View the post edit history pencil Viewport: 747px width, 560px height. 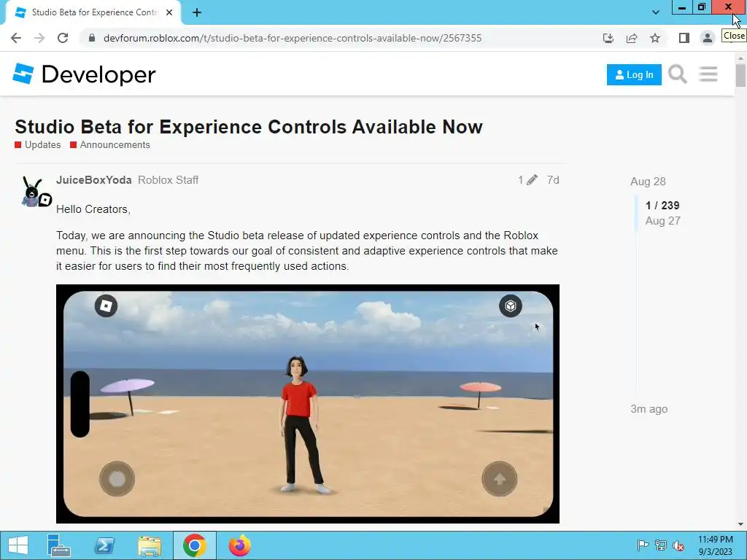click(x=527, y=180)
